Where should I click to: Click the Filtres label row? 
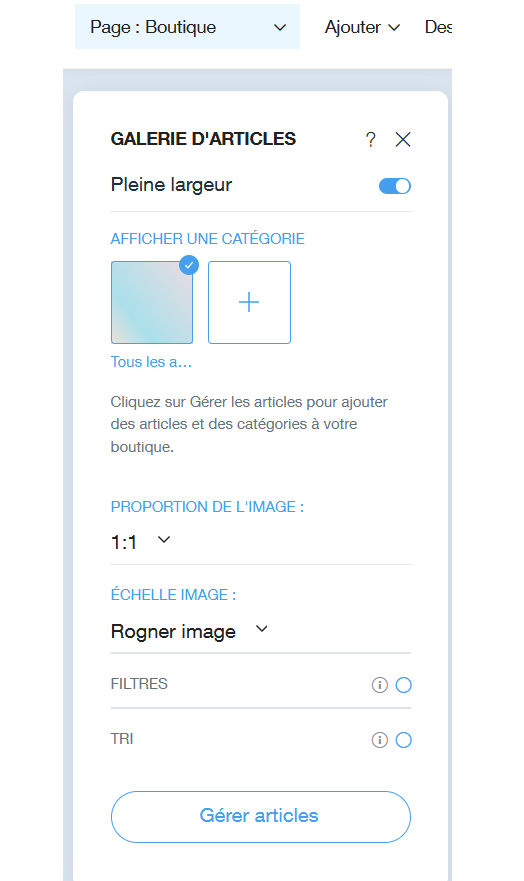[261, 684]
